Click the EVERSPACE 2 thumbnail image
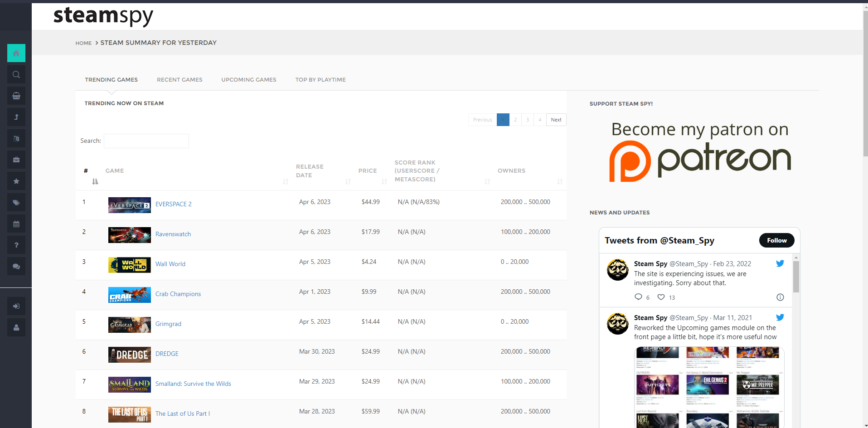 130,205
